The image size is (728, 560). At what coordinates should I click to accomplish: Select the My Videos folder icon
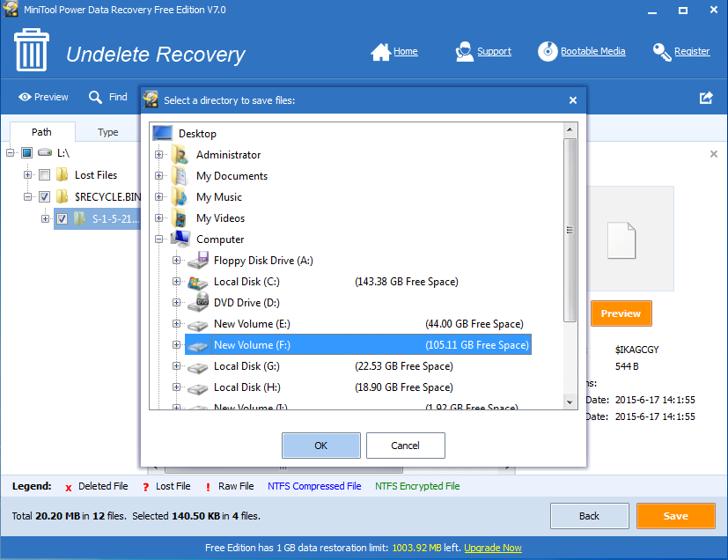coord(180,218)
